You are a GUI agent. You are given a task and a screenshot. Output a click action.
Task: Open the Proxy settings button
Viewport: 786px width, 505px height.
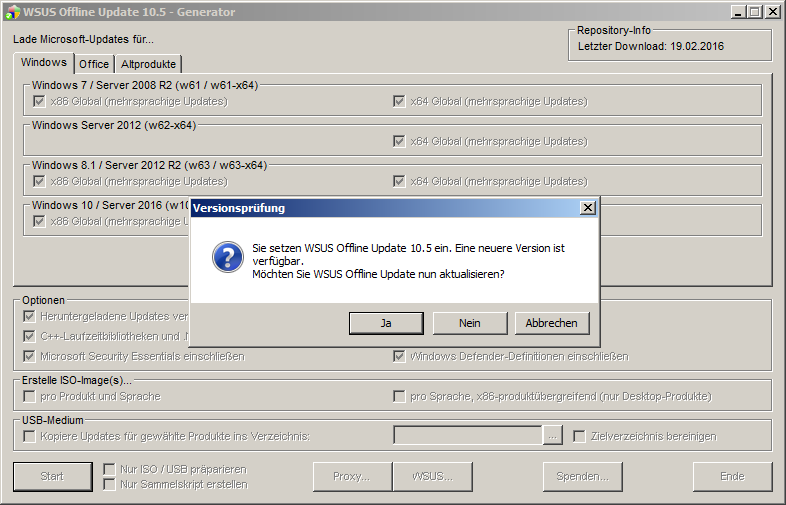coord(352,477)
